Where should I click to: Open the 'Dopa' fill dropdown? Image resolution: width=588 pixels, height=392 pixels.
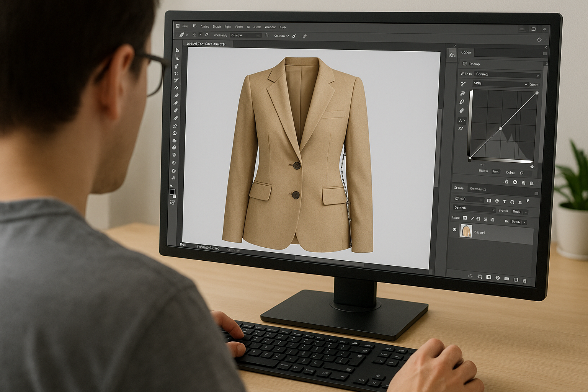pos(519,222)
